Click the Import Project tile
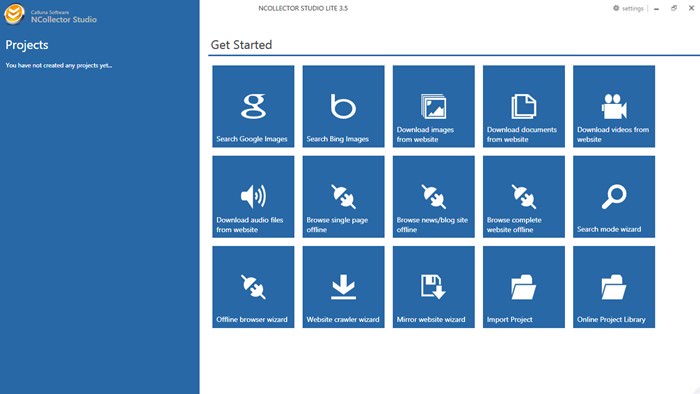 coord(524,287)
